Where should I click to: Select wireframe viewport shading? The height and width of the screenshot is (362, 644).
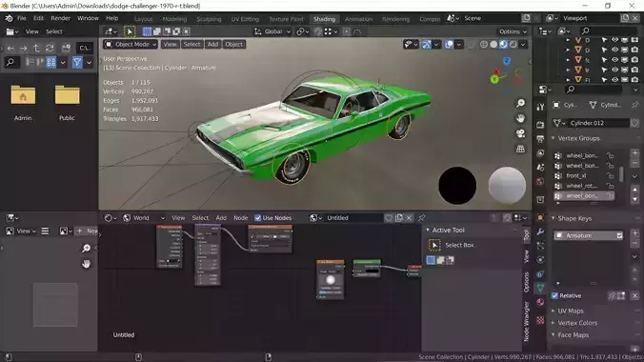coord(484,45)
